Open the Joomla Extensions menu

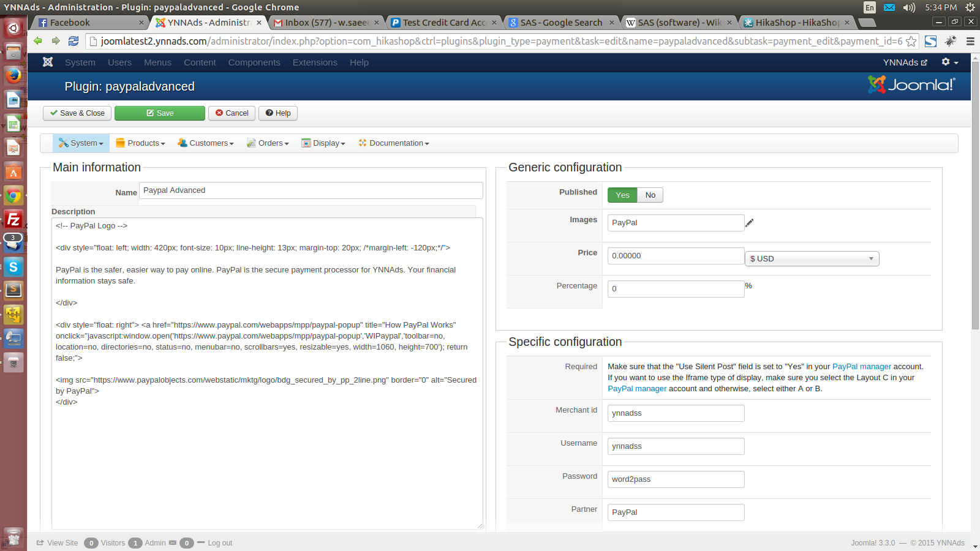(x=315, y=62)
